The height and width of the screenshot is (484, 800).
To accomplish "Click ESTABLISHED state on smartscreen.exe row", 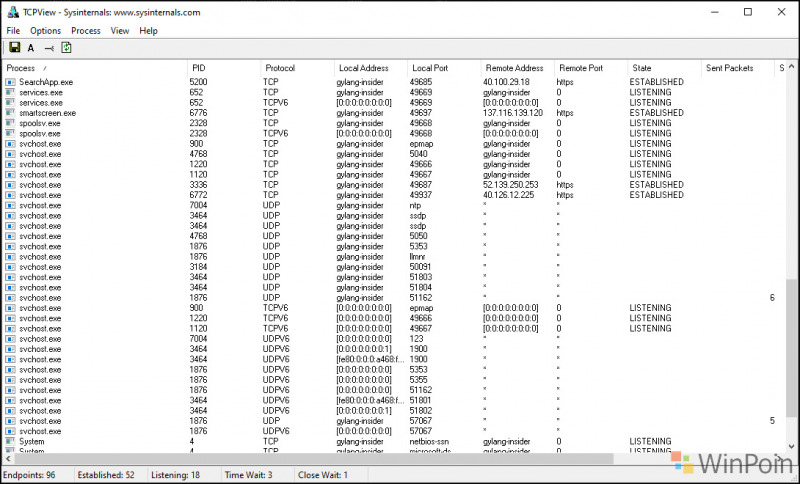I will pos(657,113).
